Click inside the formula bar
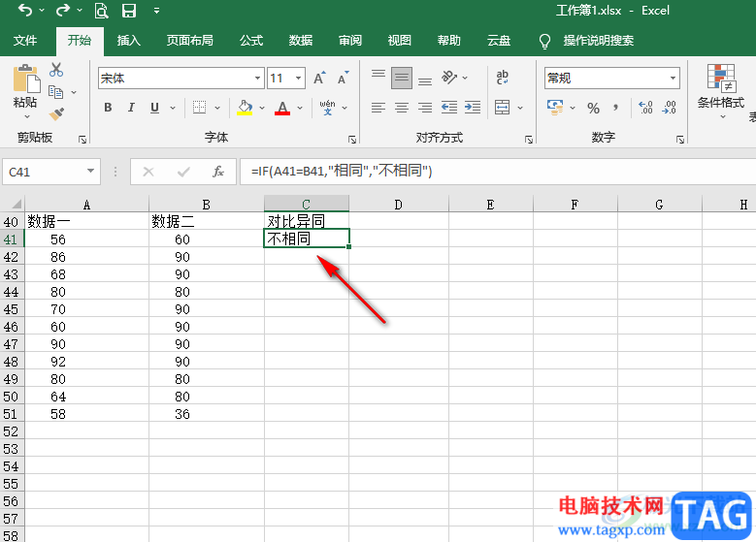Image resolution: width=756 pixels, height=542 pixels. (498, 171)
